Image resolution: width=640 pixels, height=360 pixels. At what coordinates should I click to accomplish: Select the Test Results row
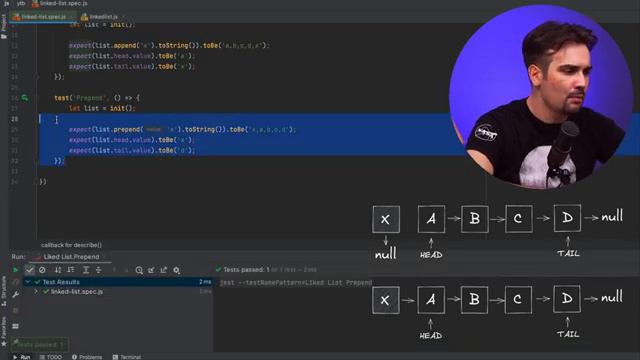pos(118,282)
